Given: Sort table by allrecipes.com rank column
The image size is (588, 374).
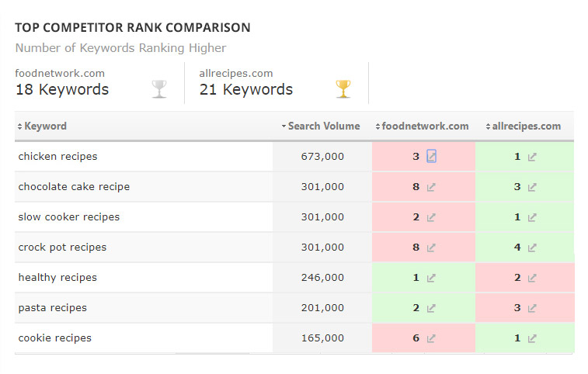Looking at the screenshot, I should click(525, 126).
